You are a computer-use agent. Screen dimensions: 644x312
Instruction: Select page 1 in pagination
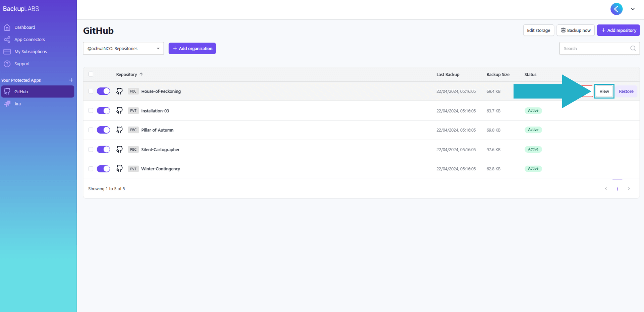click(617, 189)
